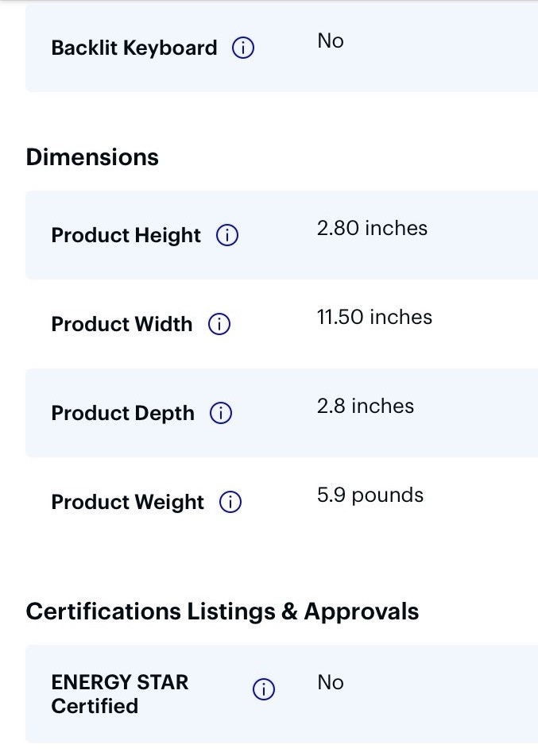Click the Certifications Listings & Approvals heading
The height and width of the screenshot is (756, 538).
(x=223, y=611)
